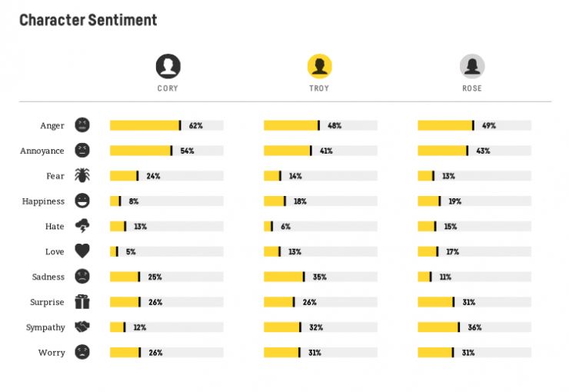This screenshot has width=569, height=392.
Task: Click the Annoyance face icon
Action: [x=82, y=151]
